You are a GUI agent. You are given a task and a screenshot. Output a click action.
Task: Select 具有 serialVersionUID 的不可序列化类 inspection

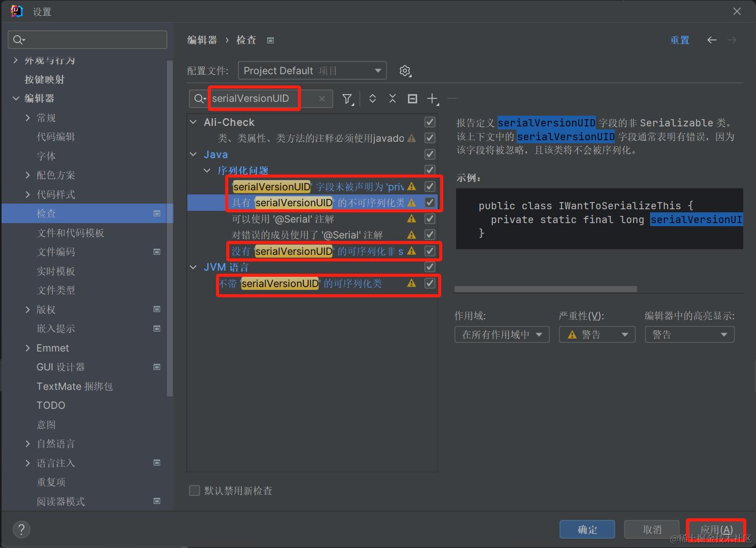[312, 203]
